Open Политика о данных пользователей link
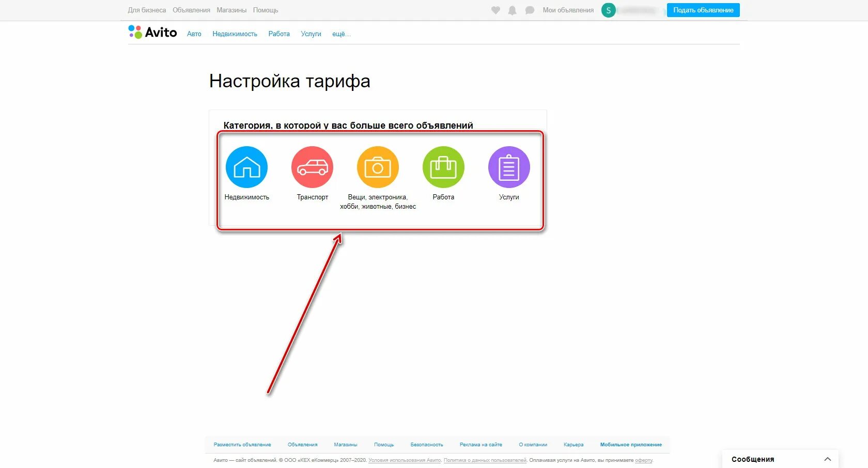868x468 pixels. 485,460
